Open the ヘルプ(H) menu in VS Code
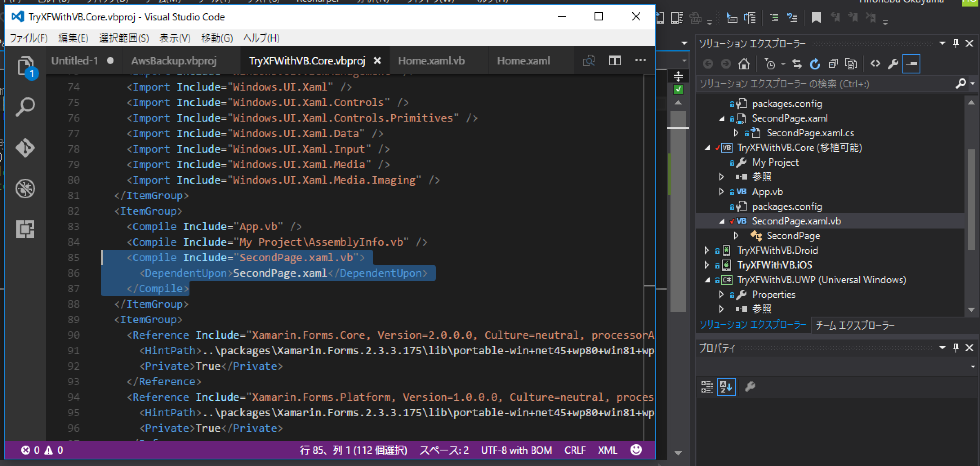The height and width of the screenshot is (466, 980). pos(261,38)
